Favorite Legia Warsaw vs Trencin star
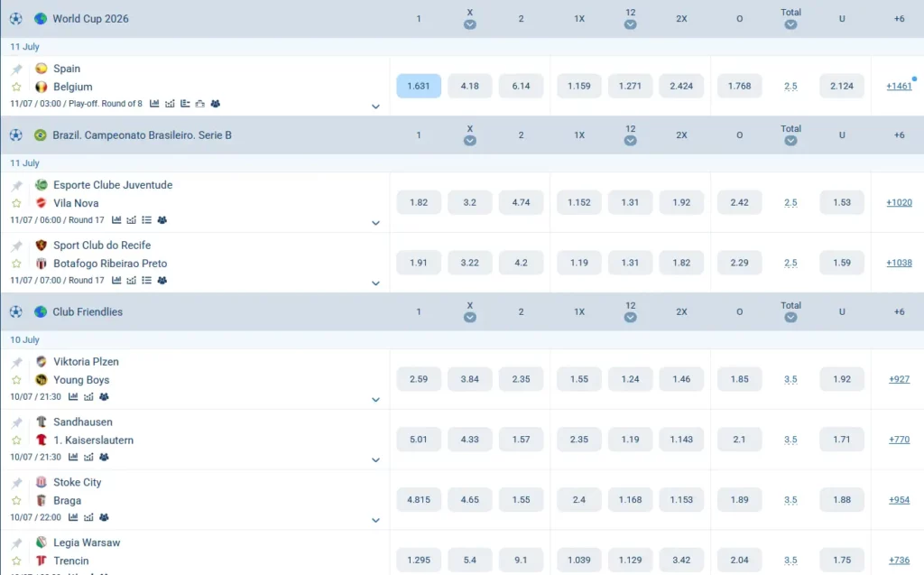 (16, 561)
